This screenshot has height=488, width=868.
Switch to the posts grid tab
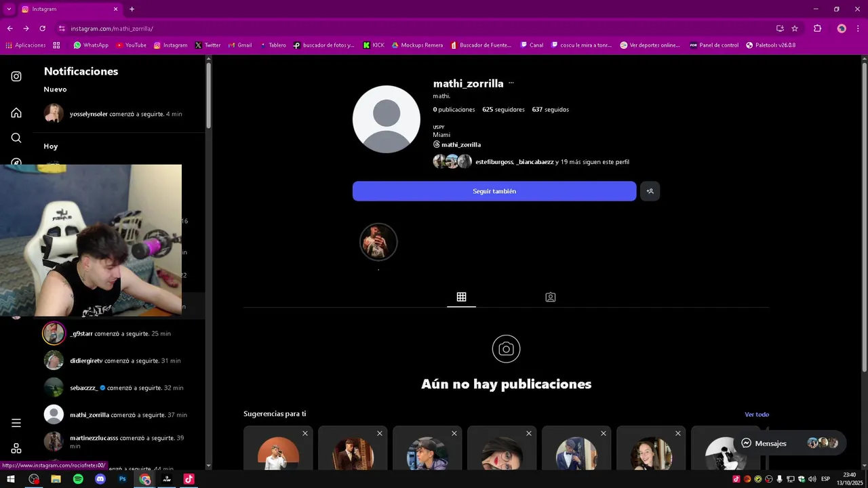[x=461, y=297]
